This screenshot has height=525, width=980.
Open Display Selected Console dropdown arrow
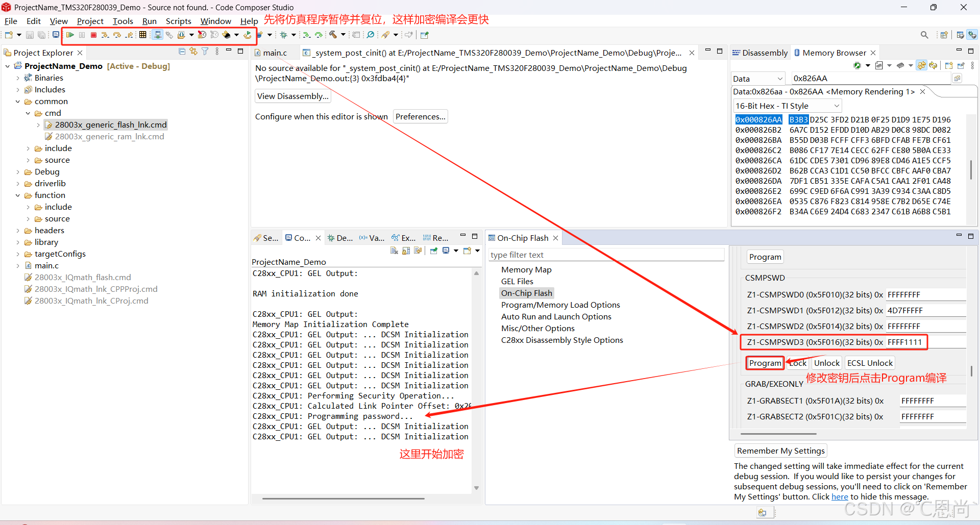456,251
